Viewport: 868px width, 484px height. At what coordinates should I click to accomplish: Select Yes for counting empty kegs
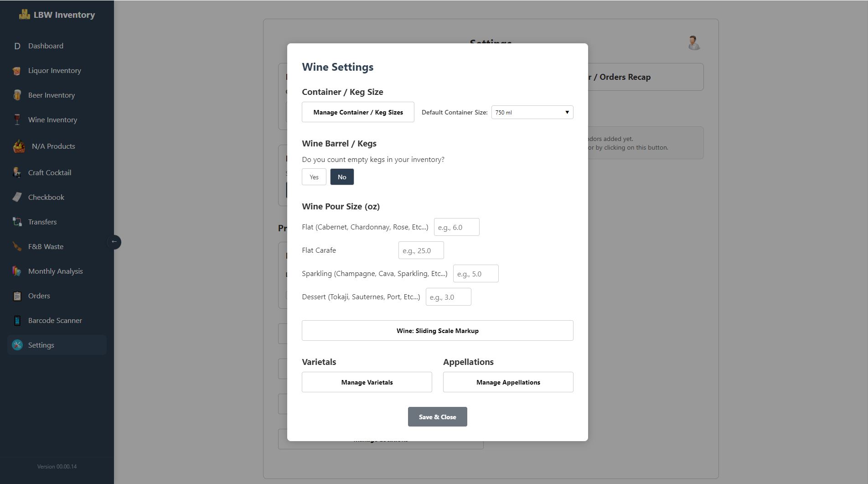[x=314, y=177]
